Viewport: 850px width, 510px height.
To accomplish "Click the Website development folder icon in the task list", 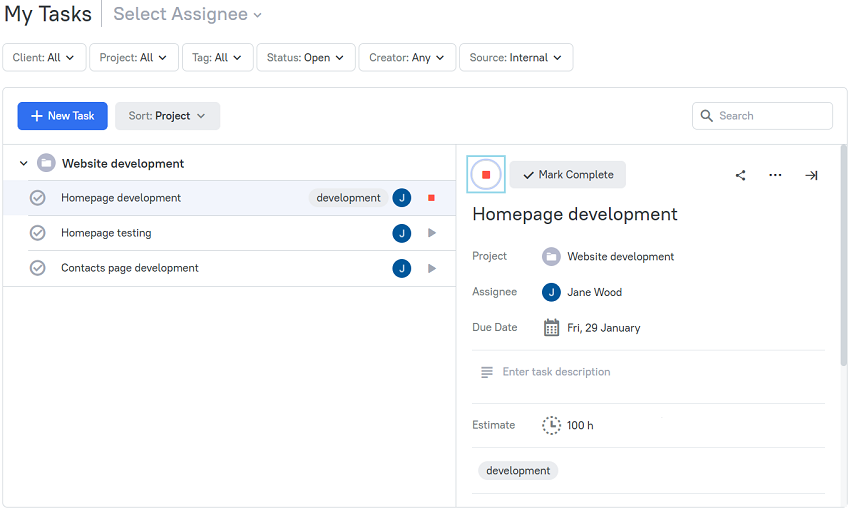I will point(46,163).
